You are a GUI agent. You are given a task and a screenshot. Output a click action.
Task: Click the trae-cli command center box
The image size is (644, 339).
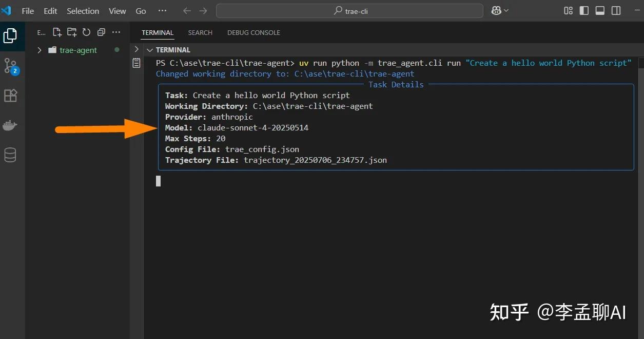(349, 10)
